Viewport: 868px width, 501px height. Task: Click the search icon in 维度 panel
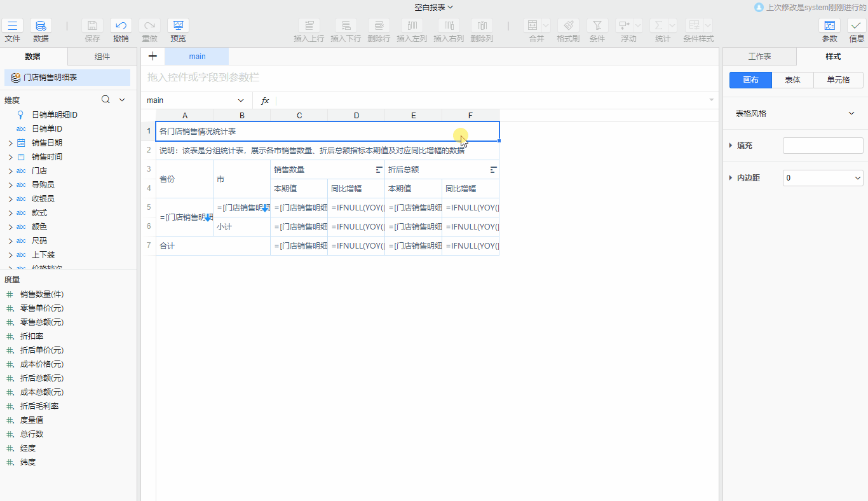click(106, 100)
